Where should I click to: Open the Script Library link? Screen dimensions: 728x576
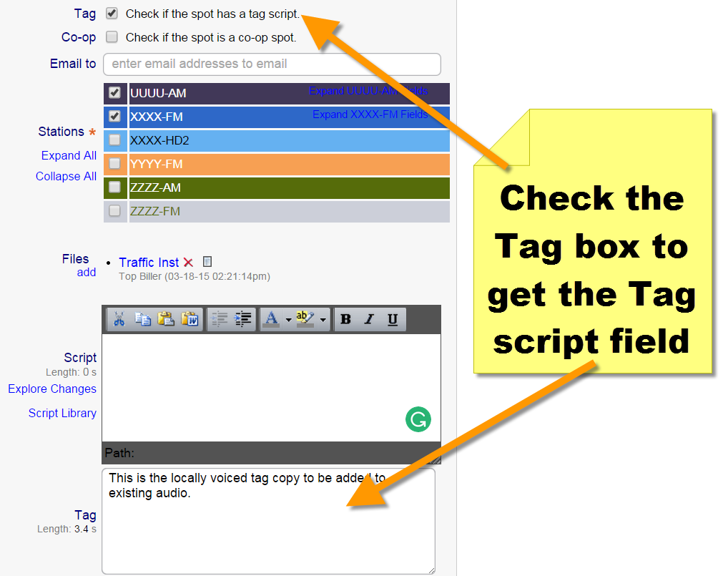click(x=62, y=413)
